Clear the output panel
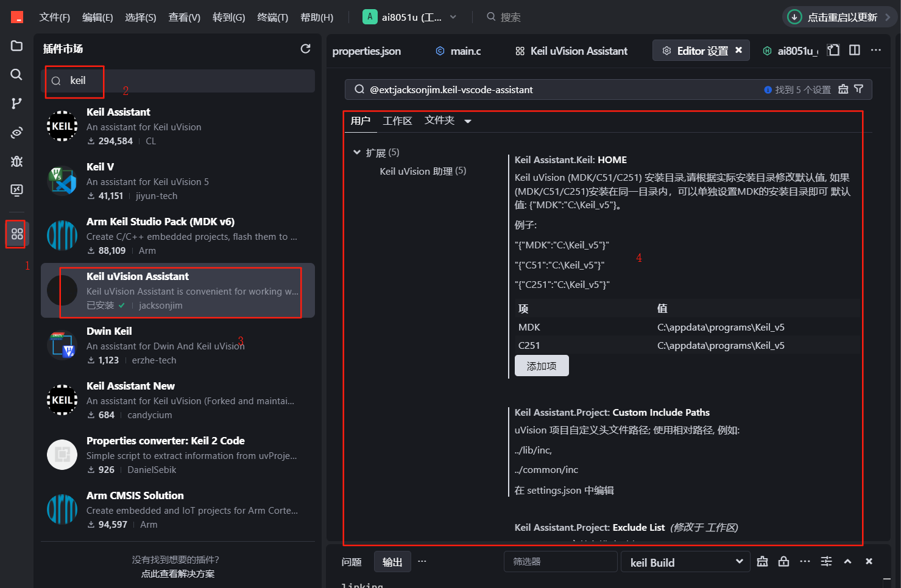 coord(762,561)
